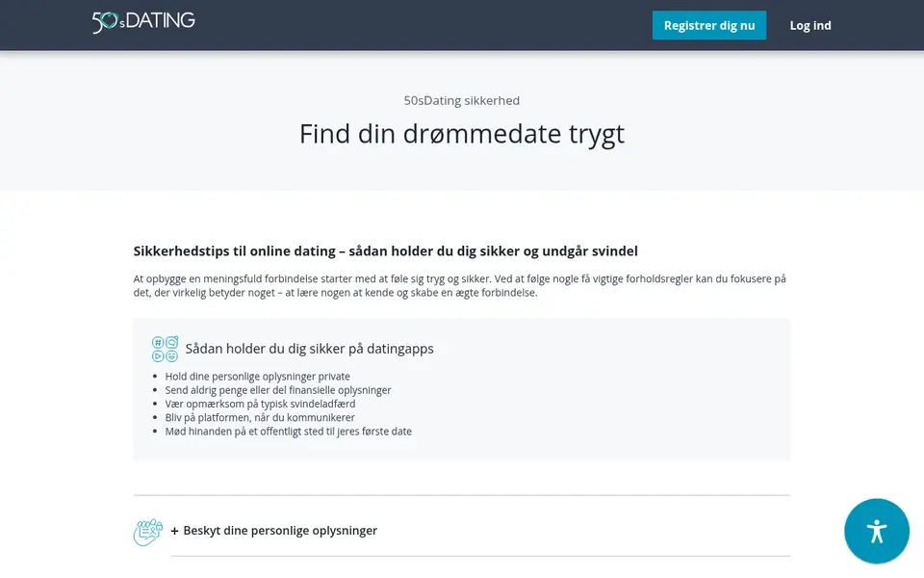
Task: Click the 50sDating logo
Action: click(143, 22)
